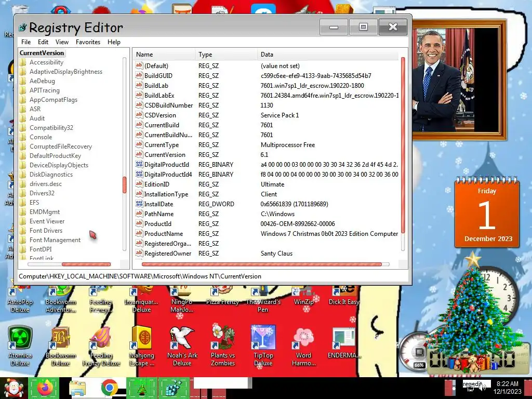Image resolution: width=532 pixels, height=399 pixels.
Task: Click the string icon of ProductName value
Action: pos(139,233)
